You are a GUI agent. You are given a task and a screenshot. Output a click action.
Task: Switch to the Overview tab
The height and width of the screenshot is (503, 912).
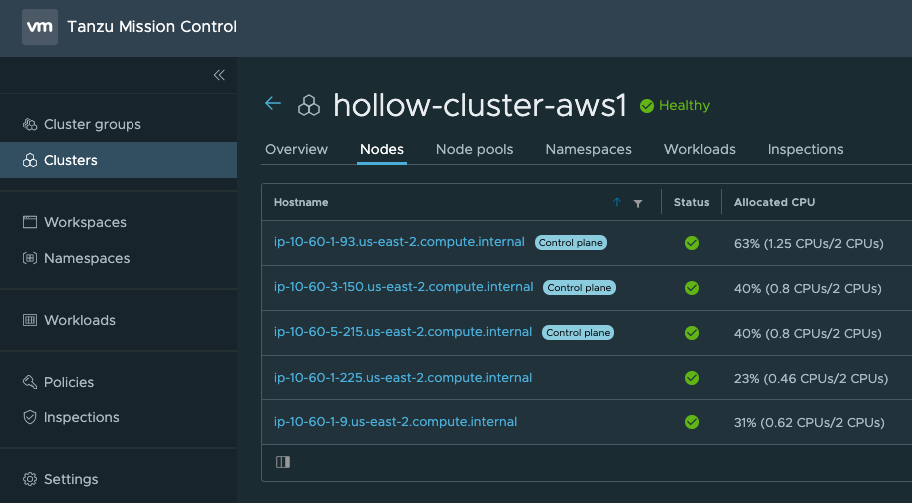pos(296,149)
